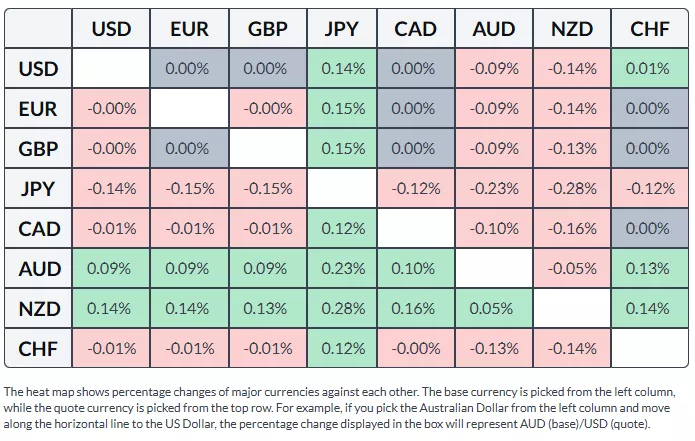Image resolution: width=695 pixels, height=441 pixels.
Task: Click the CAD row label
Action: click(38, 229)
